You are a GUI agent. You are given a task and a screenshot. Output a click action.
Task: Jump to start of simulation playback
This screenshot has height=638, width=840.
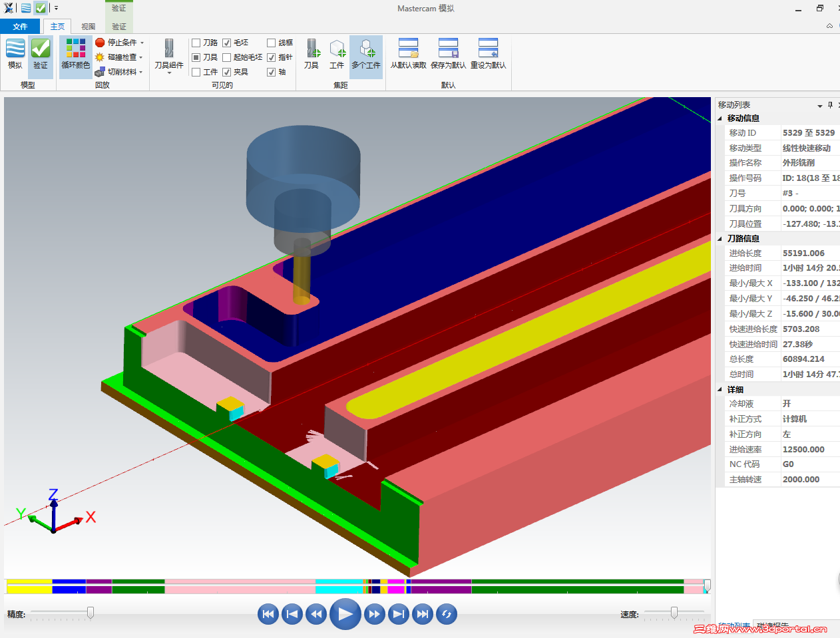[x=268, y=614]
